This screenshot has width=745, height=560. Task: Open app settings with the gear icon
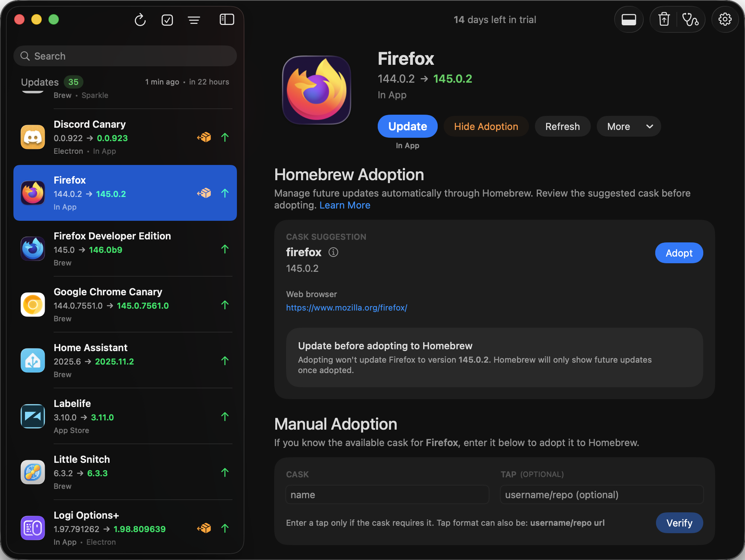[x=725, y=19]
